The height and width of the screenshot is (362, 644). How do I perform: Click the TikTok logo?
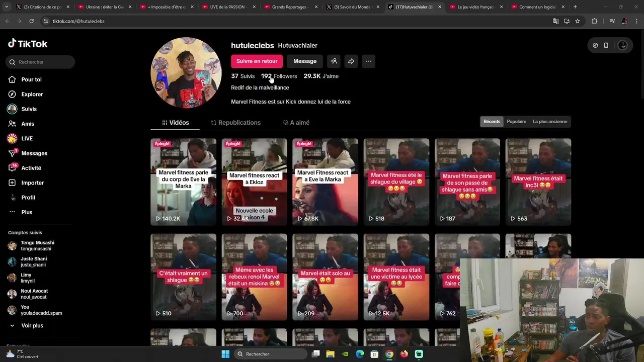(x=28, y=44)
